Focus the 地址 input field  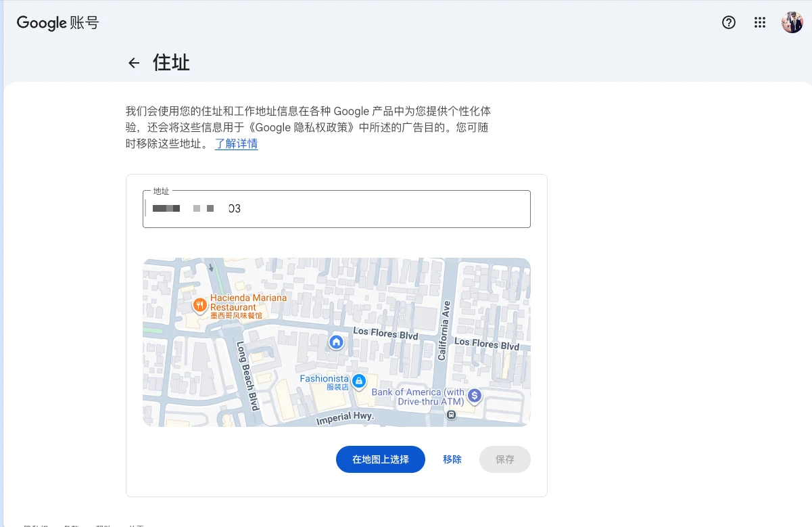click(336, 209)
